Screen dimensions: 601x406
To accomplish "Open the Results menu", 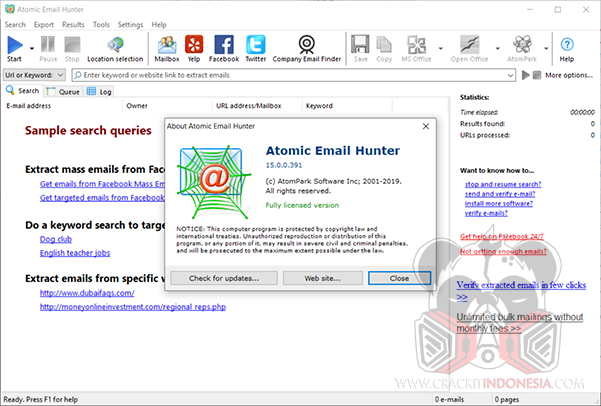I will [73, 25].
